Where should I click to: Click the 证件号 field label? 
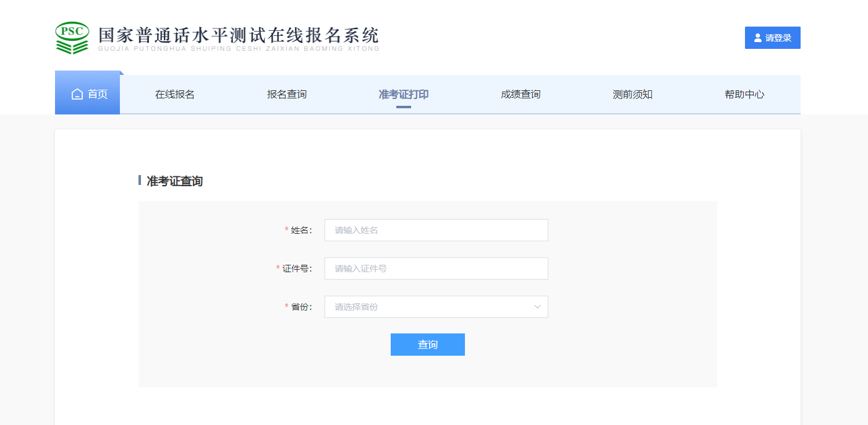pos(297,268)
